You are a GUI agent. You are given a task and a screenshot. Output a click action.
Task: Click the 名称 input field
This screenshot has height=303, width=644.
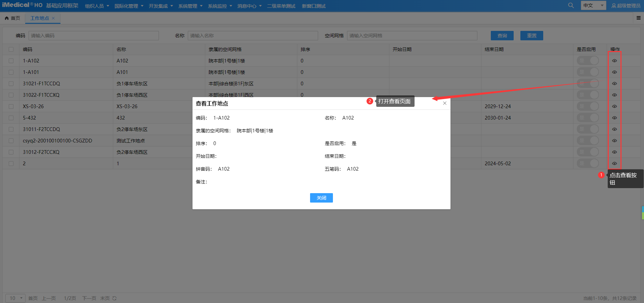click(x=253, y=36)
